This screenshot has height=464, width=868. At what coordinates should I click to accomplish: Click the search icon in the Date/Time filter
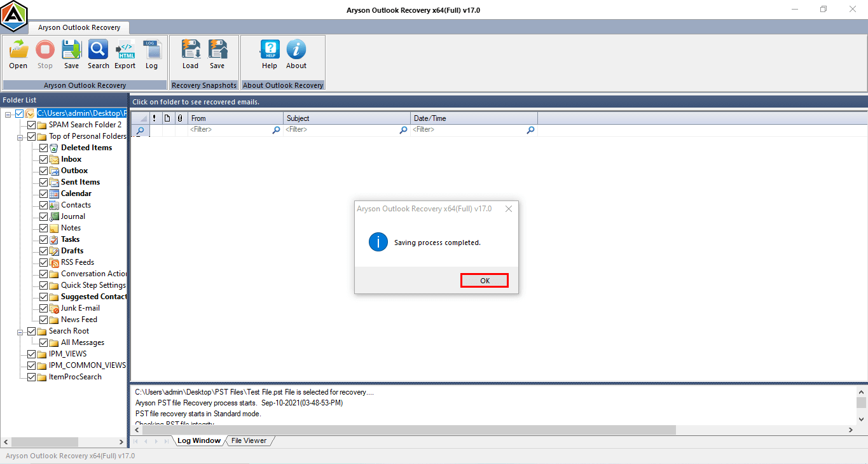pyautogui.click(x=530, y=130)
